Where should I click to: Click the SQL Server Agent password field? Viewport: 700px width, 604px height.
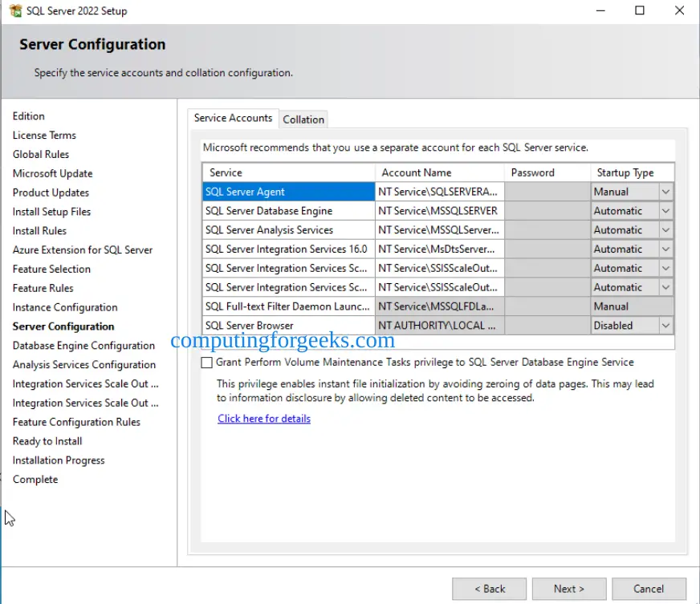547,192
